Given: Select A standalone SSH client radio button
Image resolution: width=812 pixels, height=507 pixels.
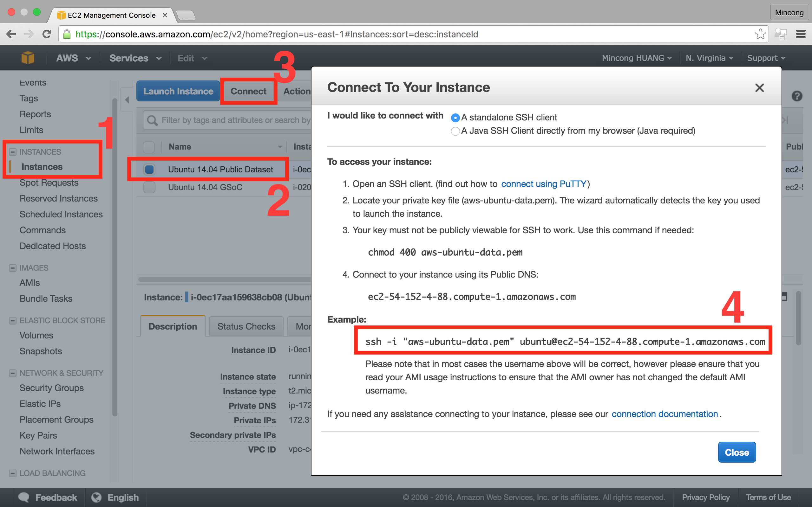Looking at the screenshot, I should [x=455, y=118].
